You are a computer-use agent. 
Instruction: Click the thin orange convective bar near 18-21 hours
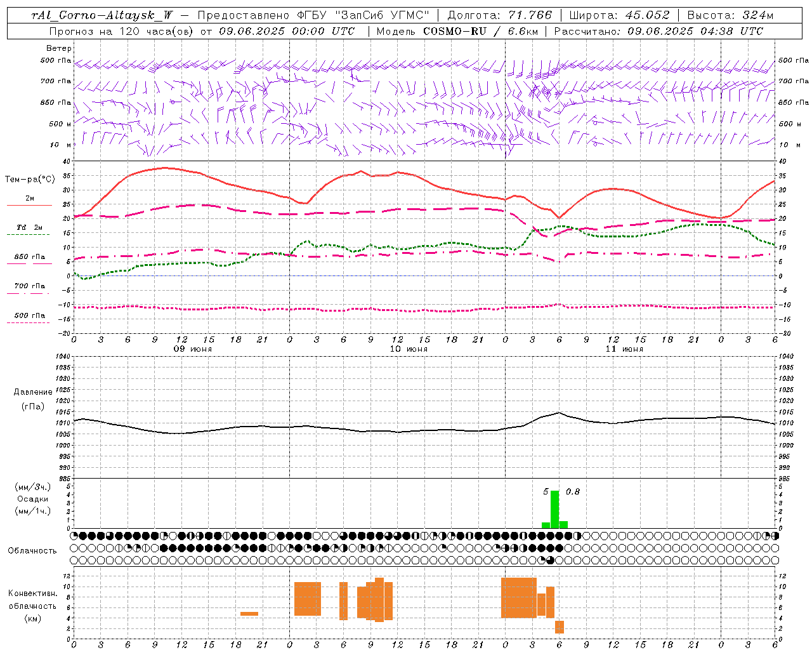tap(249, 613)
